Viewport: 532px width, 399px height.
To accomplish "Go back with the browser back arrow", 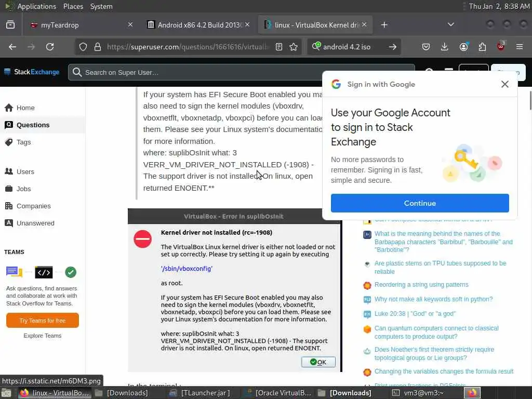I will 12,47.
